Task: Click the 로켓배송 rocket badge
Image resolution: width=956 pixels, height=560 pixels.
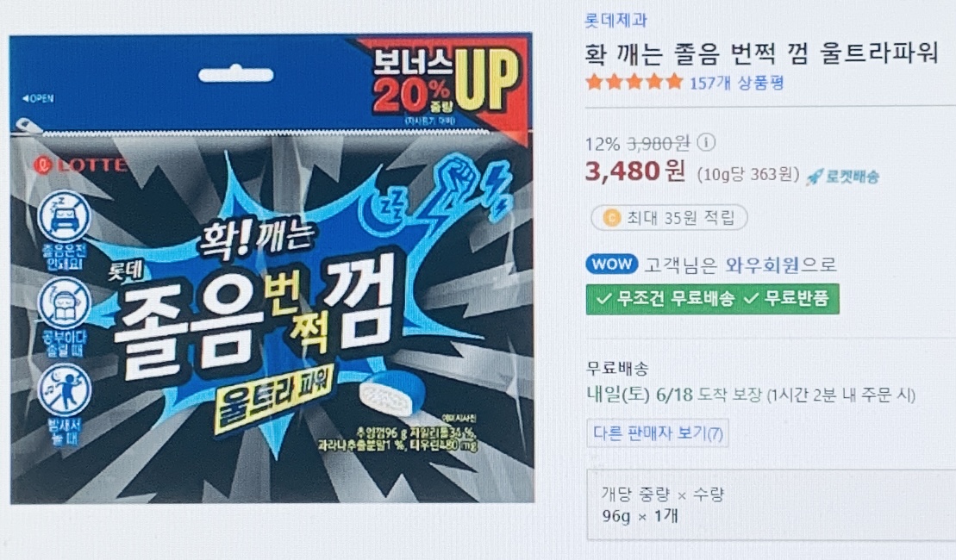Action: click(842, 177)
